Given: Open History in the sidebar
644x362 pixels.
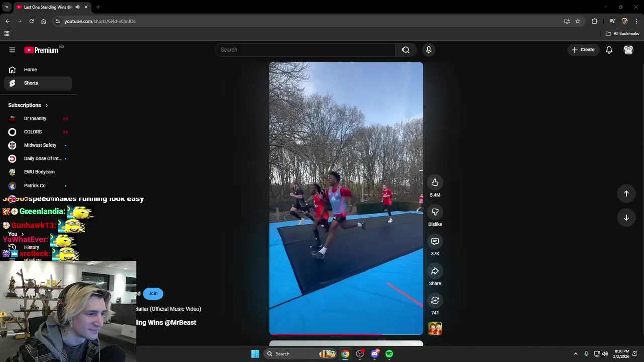Looking at the screenshot, I should pyautogui.click(x=31, y=247).
